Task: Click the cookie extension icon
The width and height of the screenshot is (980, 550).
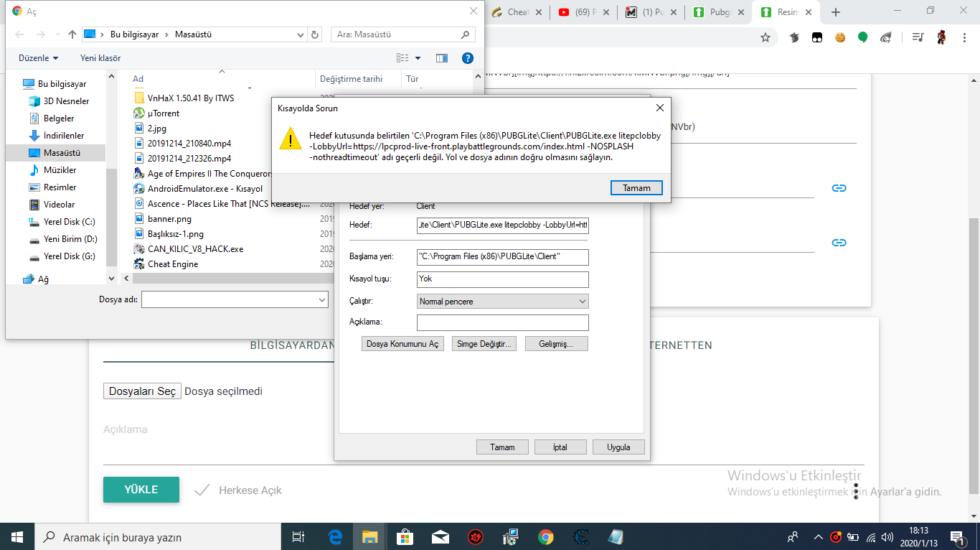Action: [x=840, y=37]
